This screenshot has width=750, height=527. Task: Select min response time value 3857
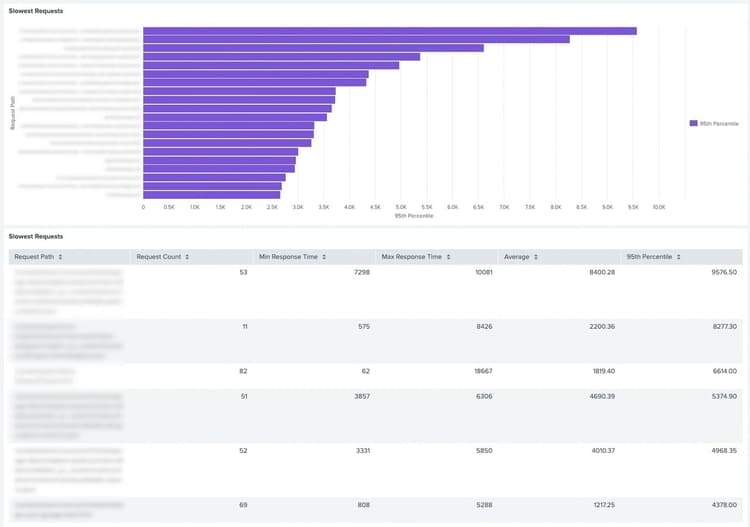362,396
